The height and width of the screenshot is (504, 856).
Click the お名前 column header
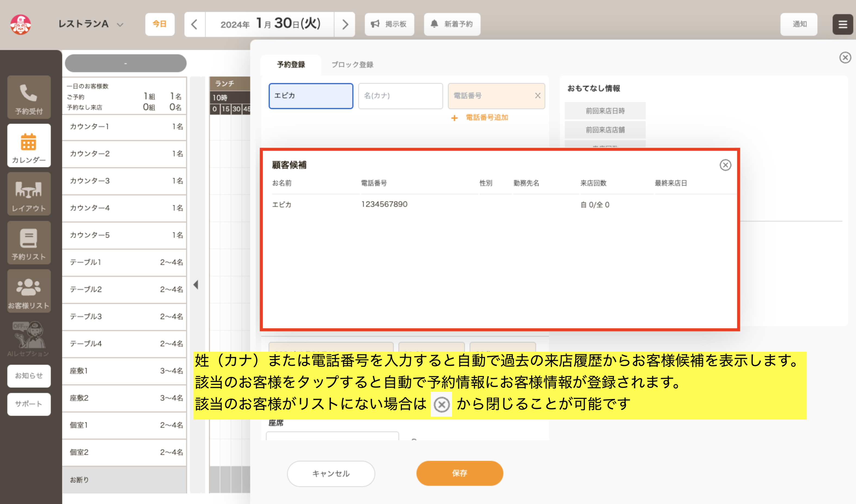(x=282, y=183)
